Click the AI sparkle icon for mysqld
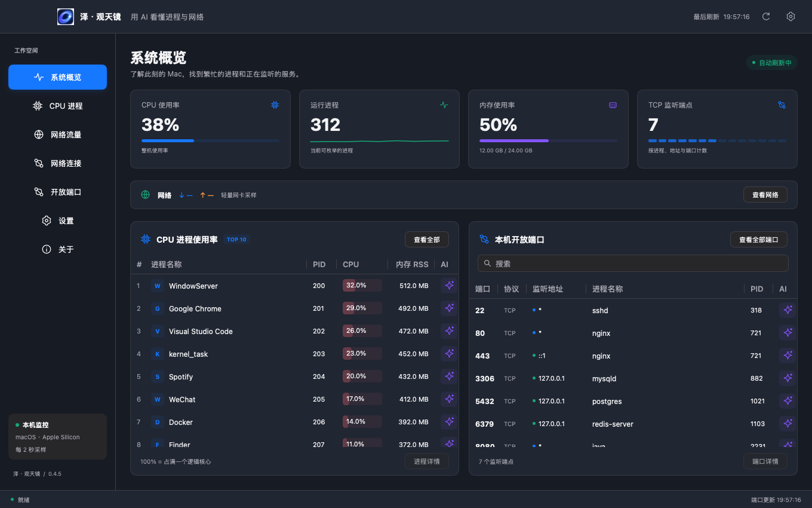This screenshot has height=508, width=812. point(788,378)
